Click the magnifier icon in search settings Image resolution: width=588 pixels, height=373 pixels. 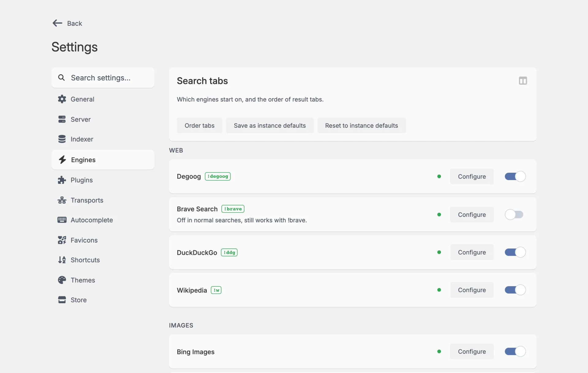[x=61, y=78]
